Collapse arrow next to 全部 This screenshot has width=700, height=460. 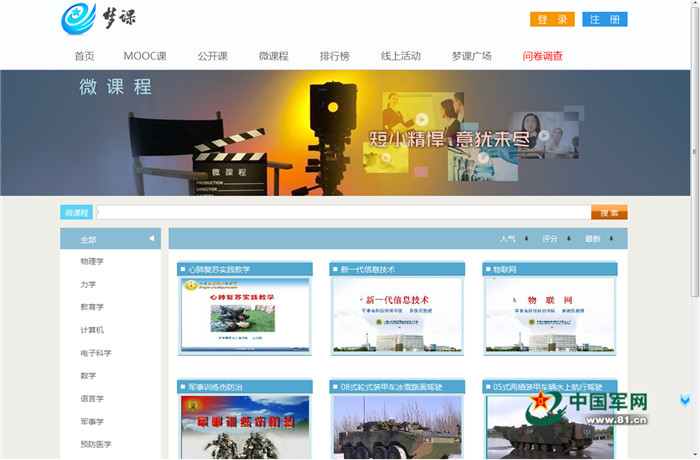coord(151,238)
